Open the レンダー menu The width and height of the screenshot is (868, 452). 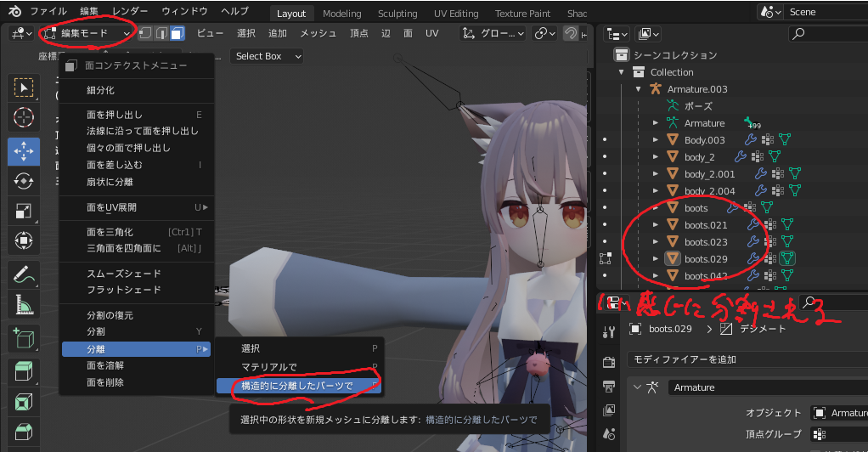click(x=130, y=11)
